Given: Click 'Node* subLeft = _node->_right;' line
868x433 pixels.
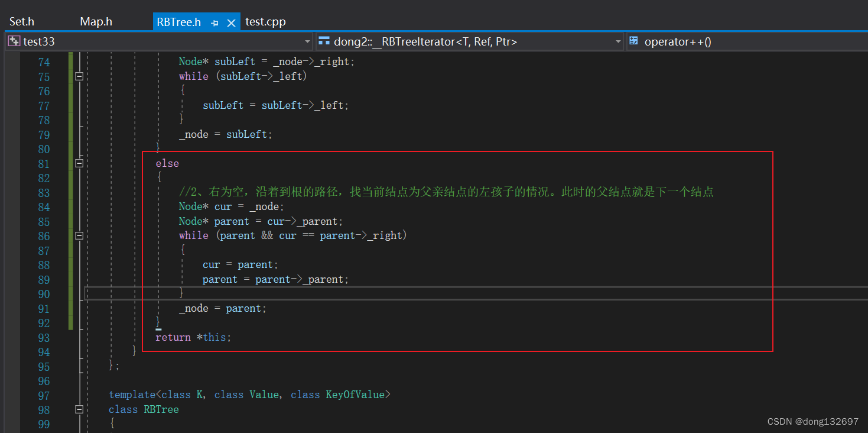Looking at the screenshot, I should [x=266, y=62].
